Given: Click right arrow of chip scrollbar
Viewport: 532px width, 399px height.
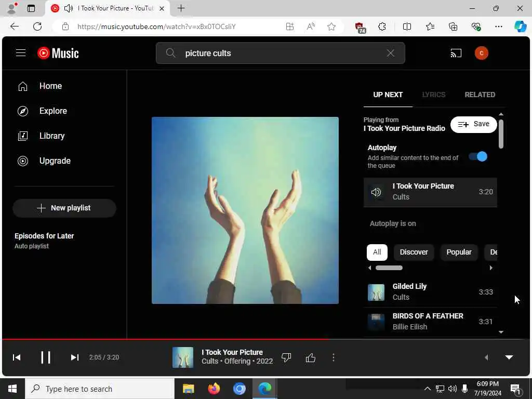Looking at the screenshot, I should pyautogui.click(x=491, y=268).
